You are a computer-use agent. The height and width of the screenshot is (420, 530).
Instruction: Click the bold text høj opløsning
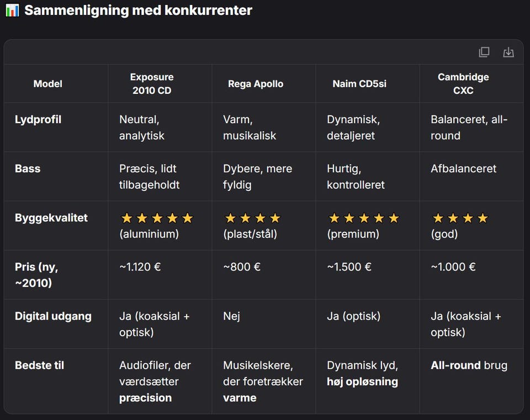[362, 382]
